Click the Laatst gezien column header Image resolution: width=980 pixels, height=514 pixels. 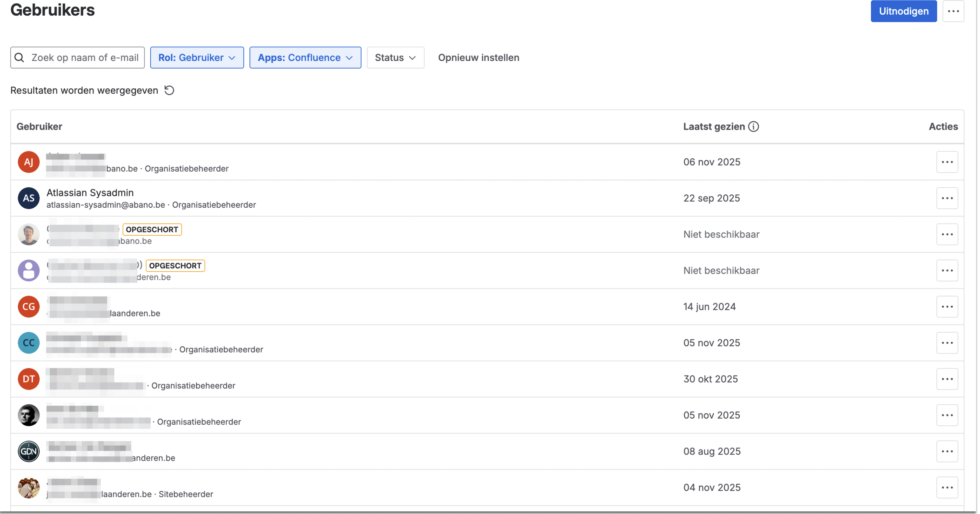[x=714, y=126]
